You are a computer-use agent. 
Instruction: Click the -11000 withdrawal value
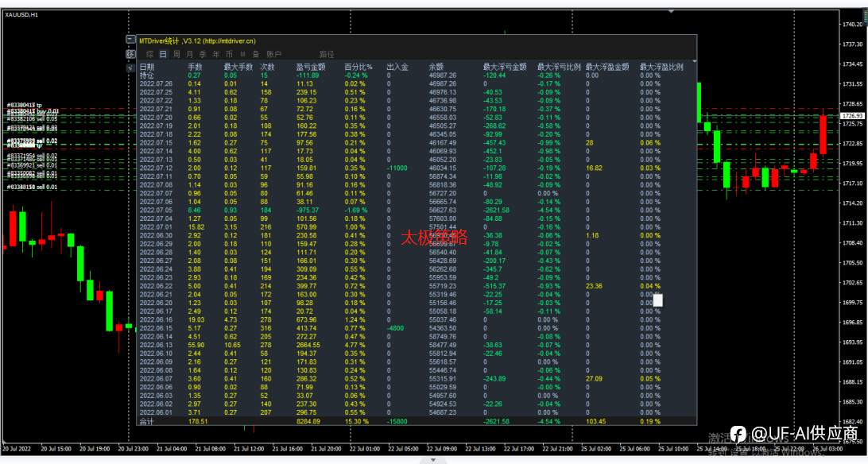click(397, 168)
